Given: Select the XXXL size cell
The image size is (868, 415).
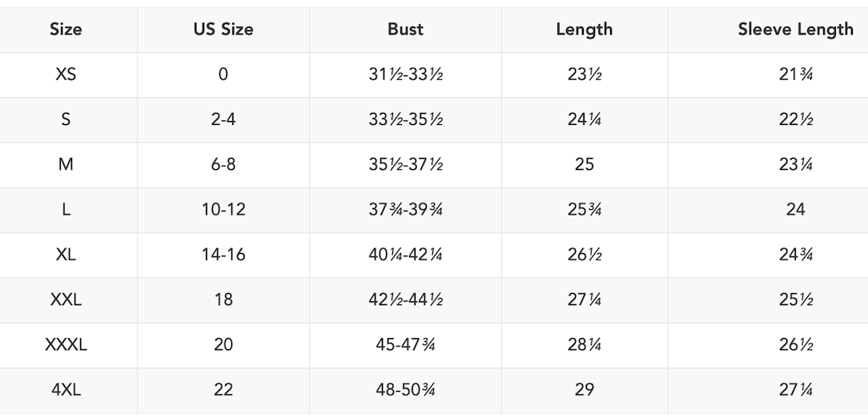Looking at the screenshot, I should (66, 345).
